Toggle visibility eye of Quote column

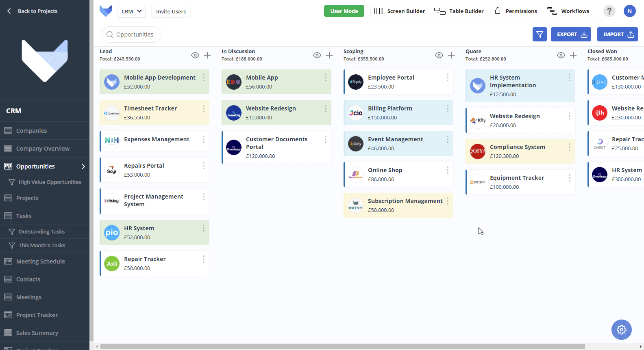coord(561,55)
